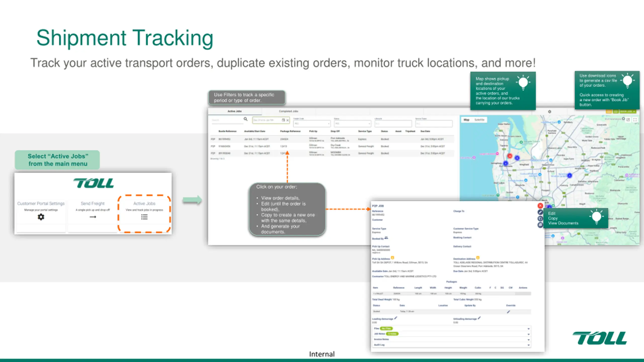Click the edit pencil button on job panel
The height and width of the screenshot is (362, 644).
click(x=540, y=212)
